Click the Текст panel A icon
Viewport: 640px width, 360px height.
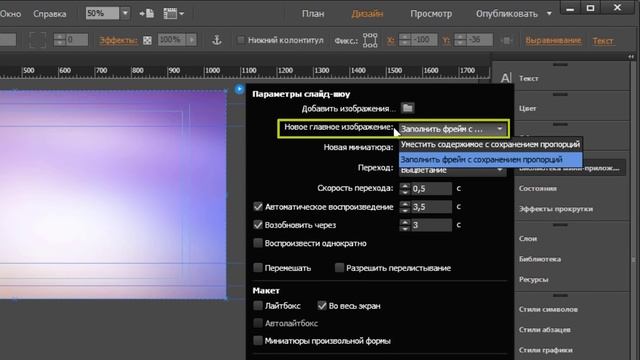coord(506,78)
